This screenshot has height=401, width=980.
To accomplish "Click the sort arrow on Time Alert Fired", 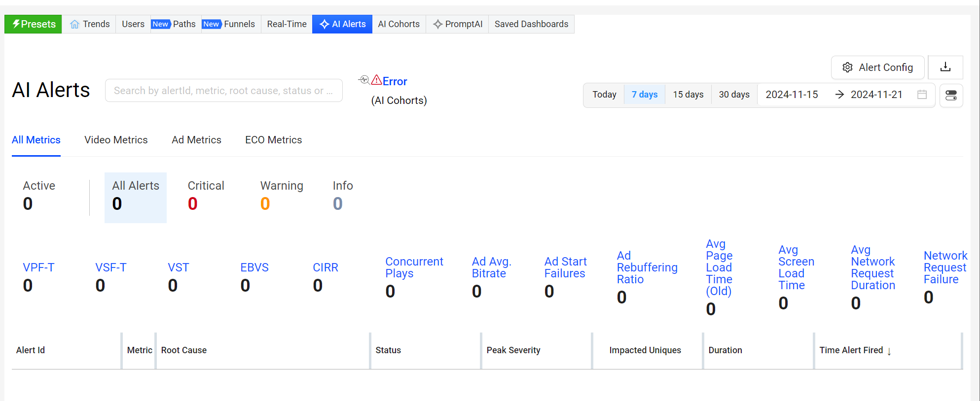I will click(889, 351).
